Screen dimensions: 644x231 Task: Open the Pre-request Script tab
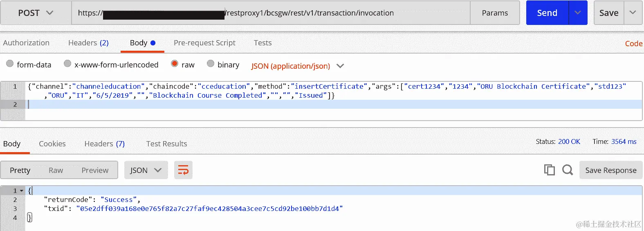(x=204, y=43)
